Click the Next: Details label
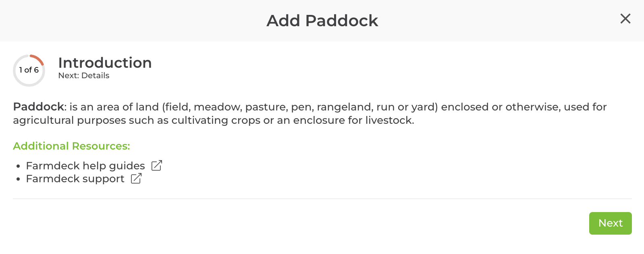The width and height of the screenshot is (644, 254). click(83, 75)
